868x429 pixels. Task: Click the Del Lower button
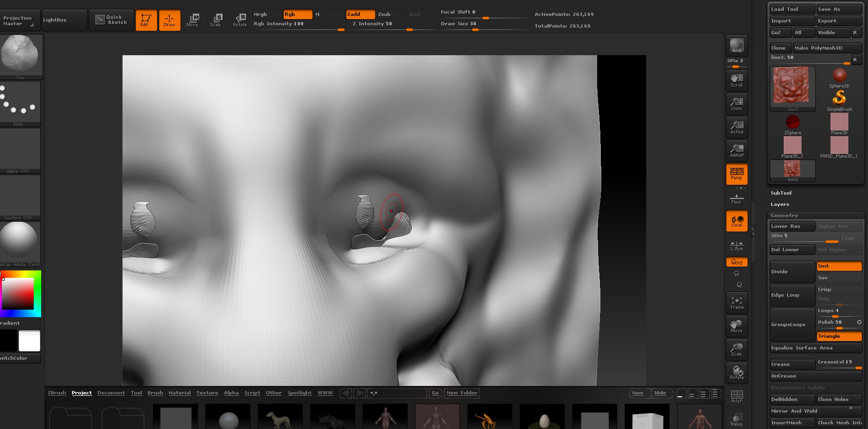coord(792,250)
